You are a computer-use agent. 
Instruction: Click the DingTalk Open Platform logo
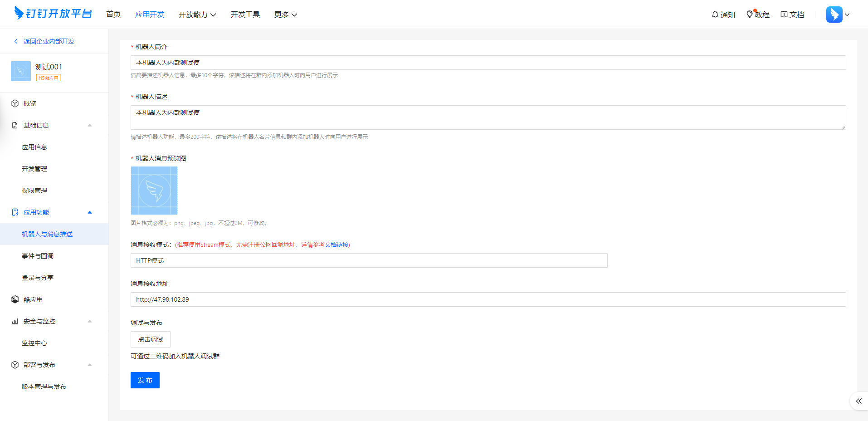[x=53, y=14]
